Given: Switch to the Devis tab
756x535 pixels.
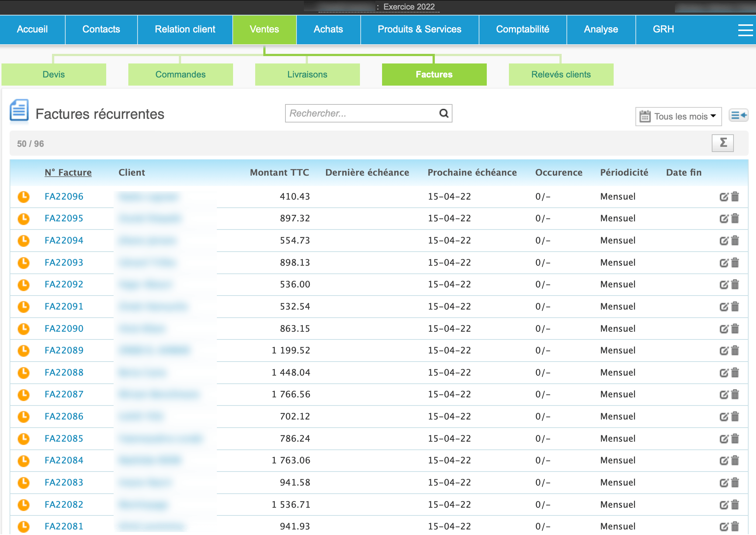Looking at the screenshot, I should pos(54,75).
